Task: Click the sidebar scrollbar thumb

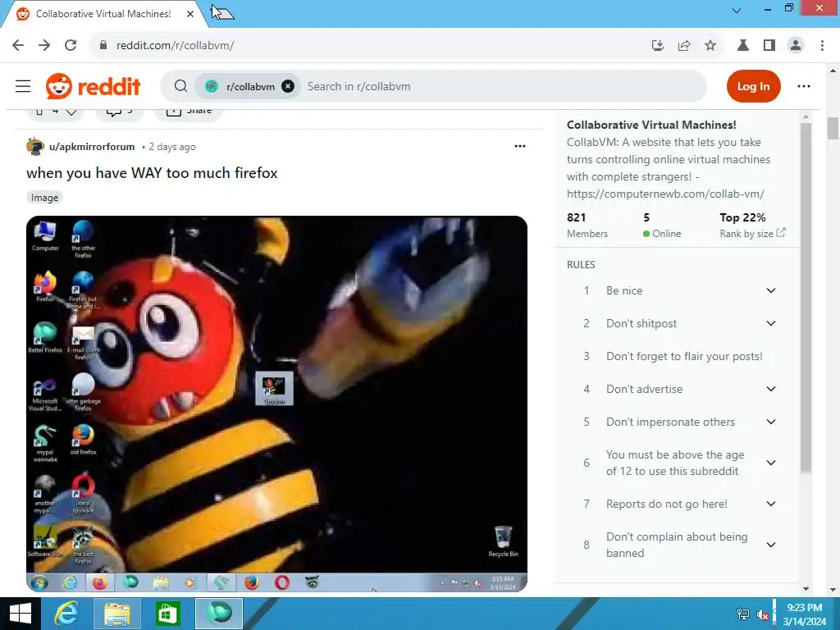Action: coord(806,297)
